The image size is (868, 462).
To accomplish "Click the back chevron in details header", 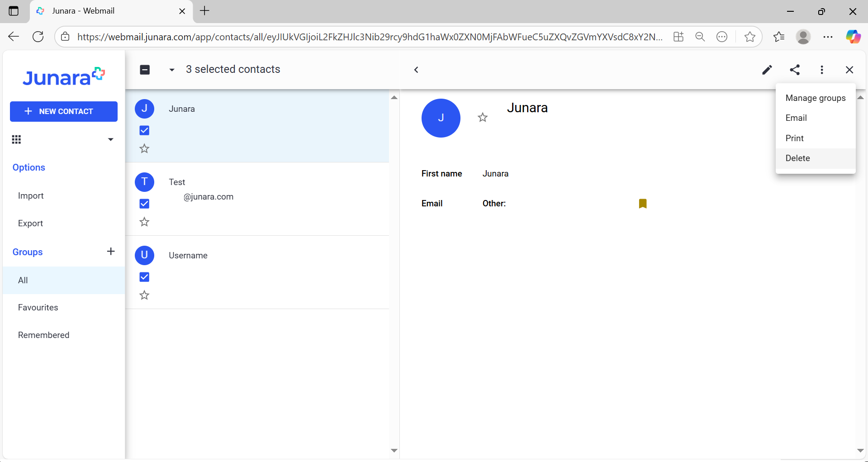I will pyautogui.click(x=416, y=70).
